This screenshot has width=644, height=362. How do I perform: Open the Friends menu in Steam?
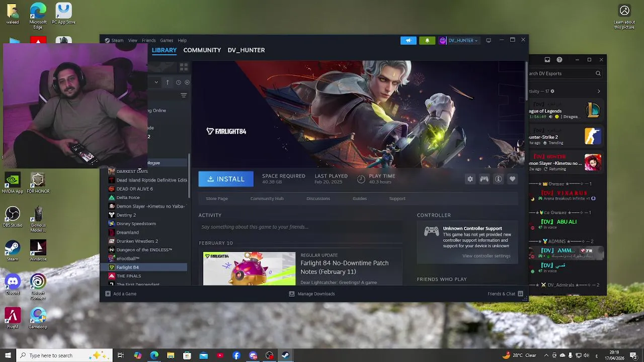point(148,41)
